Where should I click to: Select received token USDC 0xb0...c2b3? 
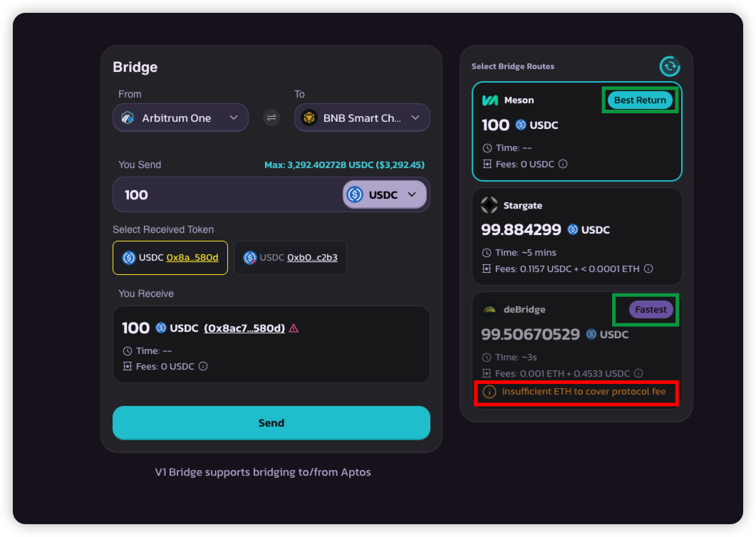pos(290,258)
